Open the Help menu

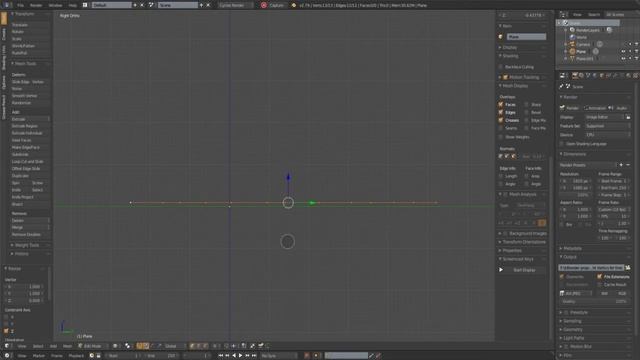(x=73, y=5)
